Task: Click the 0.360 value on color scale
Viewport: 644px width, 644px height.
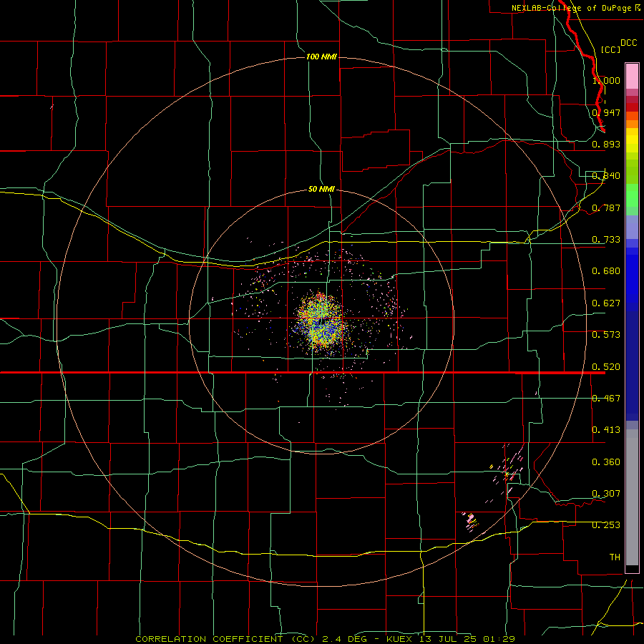Action: 606,462
